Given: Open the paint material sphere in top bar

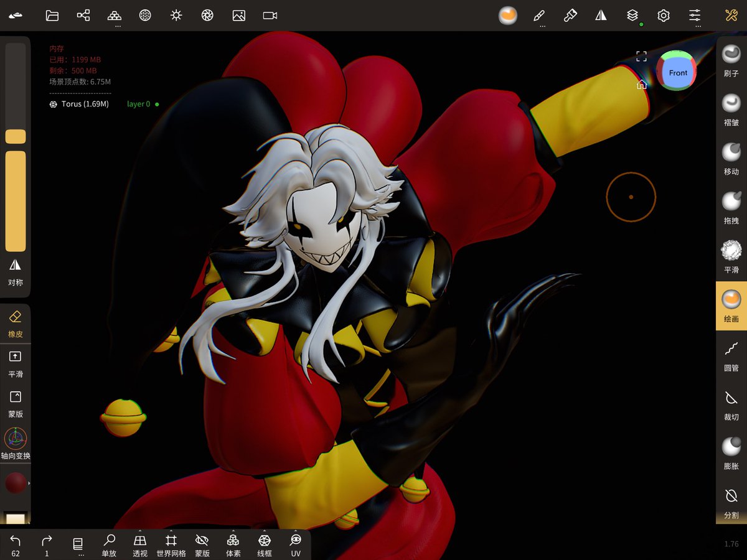Looking at the screenshot, I should [x=508, y=16].
